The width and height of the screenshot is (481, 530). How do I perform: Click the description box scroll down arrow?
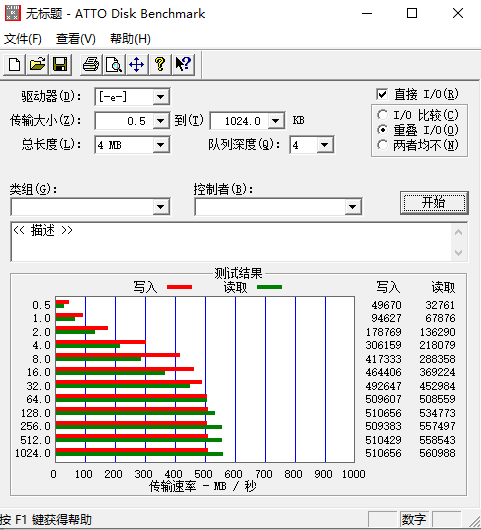coord(459,252)
